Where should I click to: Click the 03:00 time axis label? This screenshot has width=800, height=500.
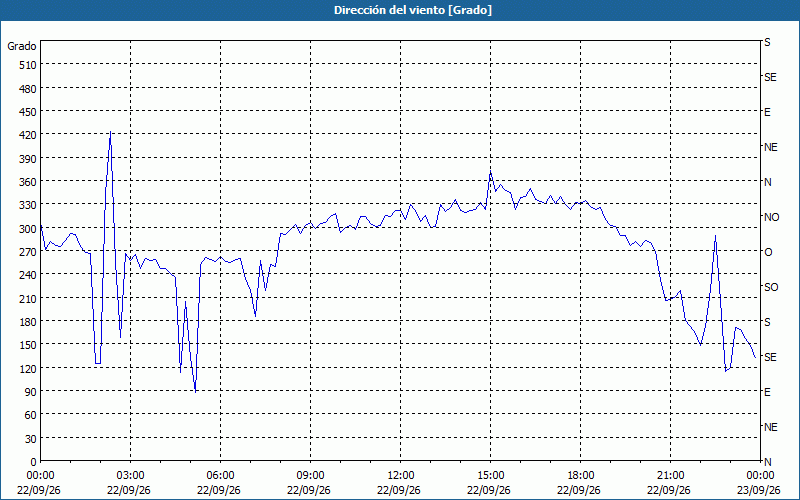[131, 476]
